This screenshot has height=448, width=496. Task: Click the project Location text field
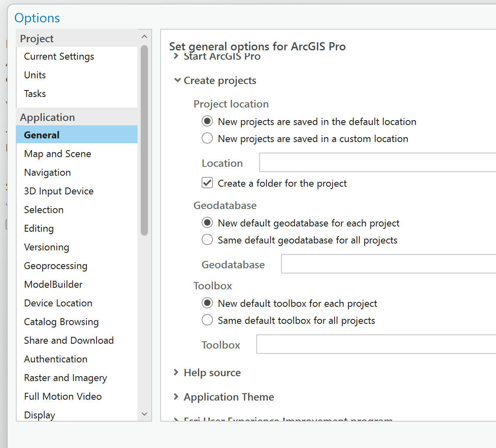pos(377,163)
